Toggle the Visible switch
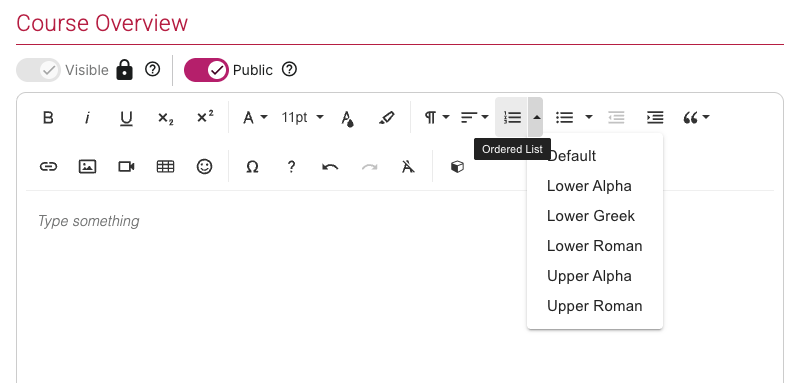This screenshot has width=799, height=383. tap(38, 70)
